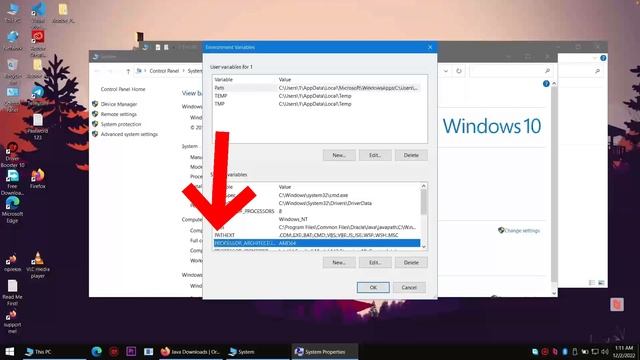Viewport: 640px width, 360px height.
Task: Click the shield icon beside Device Manager
Action: point(95,104)
